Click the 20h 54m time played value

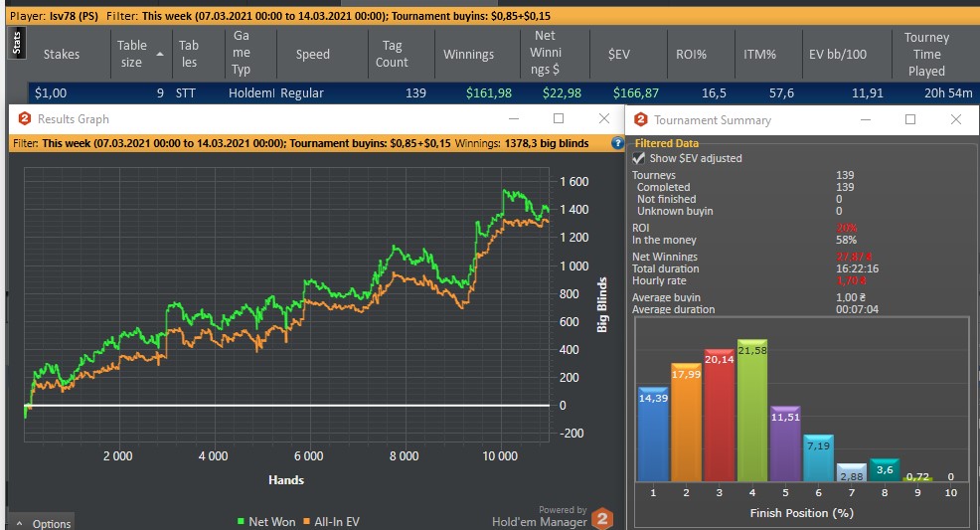[x=948, y=93]
